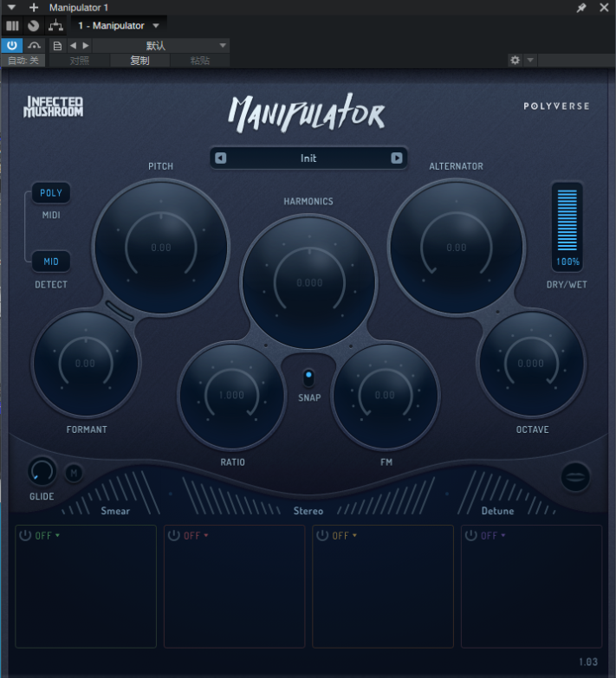The height and width of the screenshot is (678, 616).
Task: Open the gear settings icon
Action: 515,60
